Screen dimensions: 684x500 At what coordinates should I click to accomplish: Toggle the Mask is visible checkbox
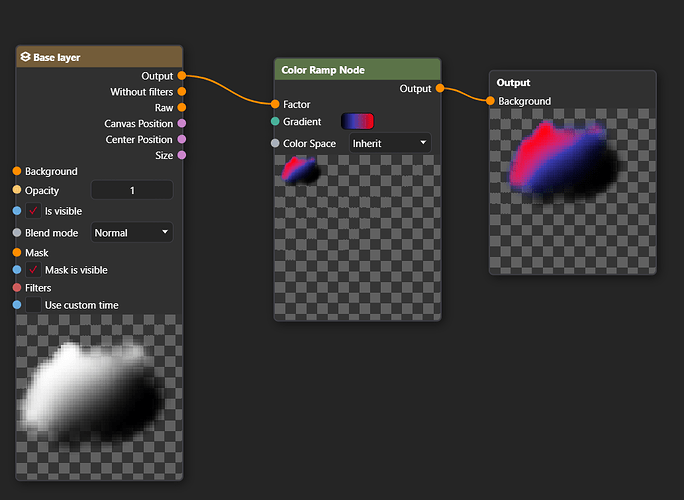coord(33,270)
